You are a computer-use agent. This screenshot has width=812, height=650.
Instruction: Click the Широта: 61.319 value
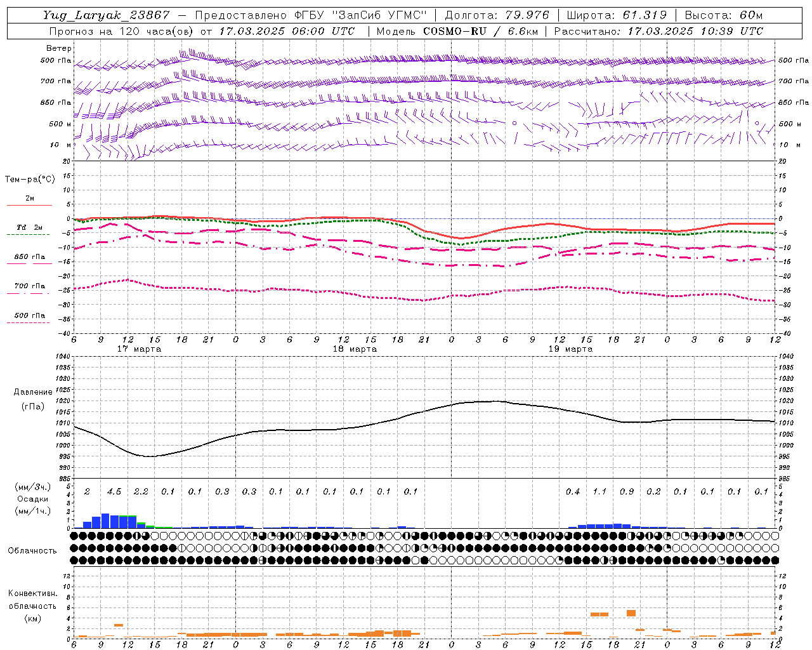pos(617,15)
